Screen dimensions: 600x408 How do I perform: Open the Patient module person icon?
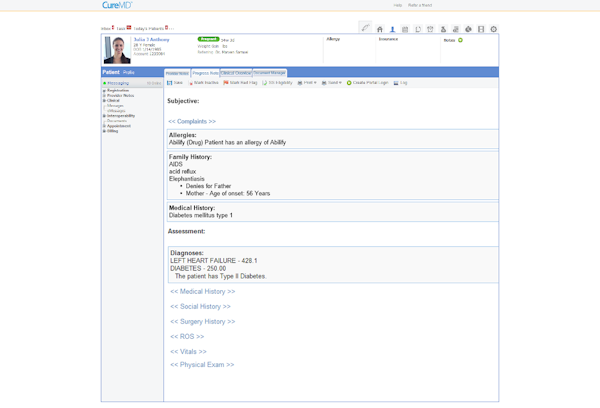click(x=392, y=29)
